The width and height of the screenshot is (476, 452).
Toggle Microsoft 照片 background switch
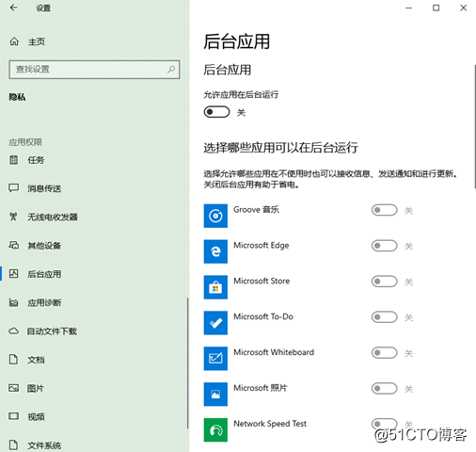384,389
